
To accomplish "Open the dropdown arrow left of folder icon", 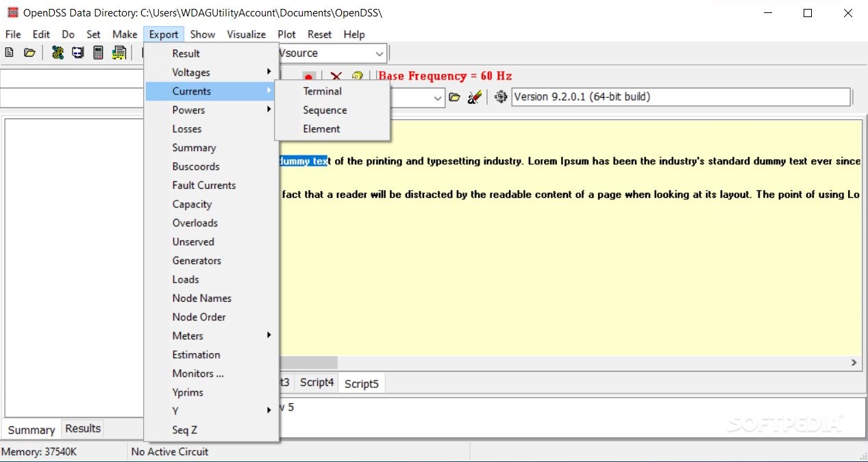I will (x=438, y=99).
